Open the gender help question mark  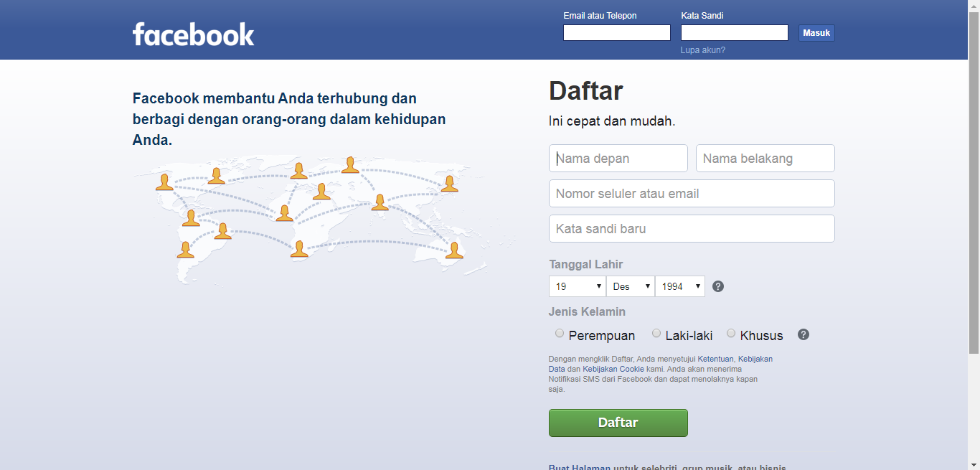[x=803, y=334]
